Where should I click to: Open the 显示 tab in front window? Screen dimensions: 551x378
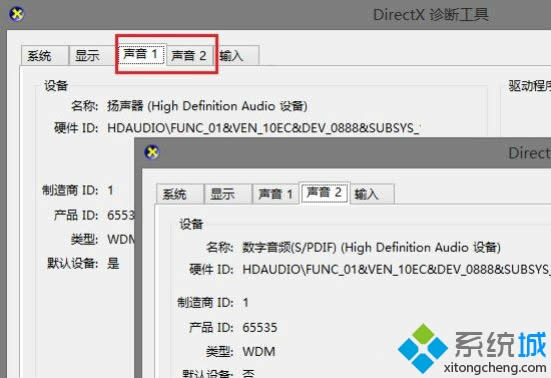click(x=228, y=194)
